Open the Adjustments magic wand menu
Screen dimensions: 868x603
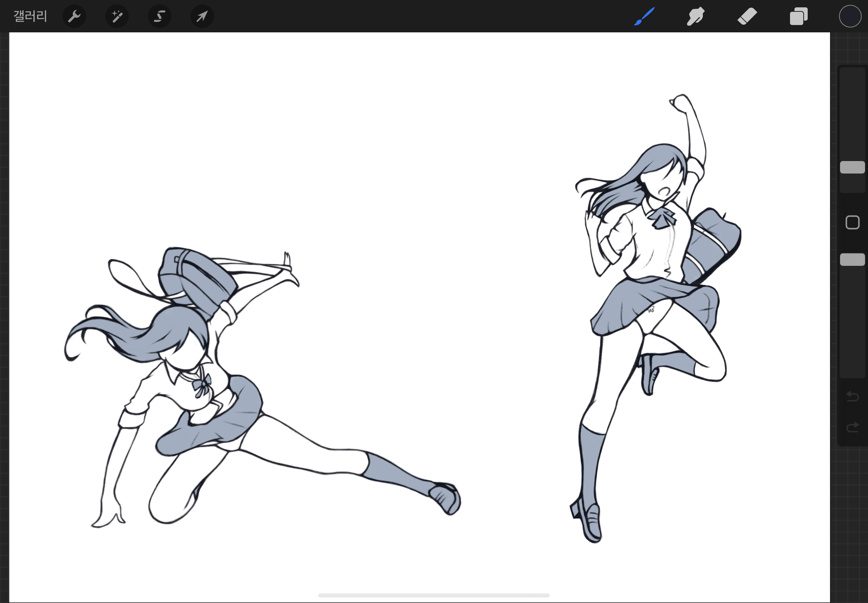pos(117,16)
